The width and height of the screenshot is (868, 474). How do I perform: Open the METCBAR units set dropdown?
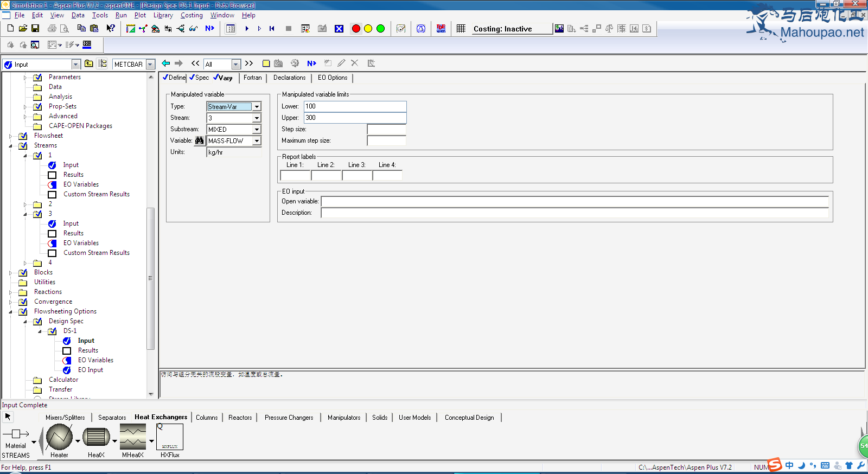[x=150, y=65]
